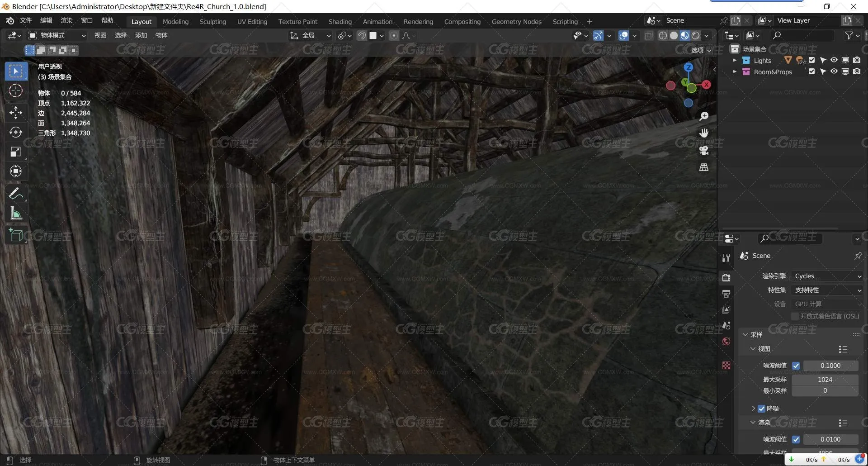868x466 pixels.
Task: Switch to solid viewport shading
Action: point(674,36)
